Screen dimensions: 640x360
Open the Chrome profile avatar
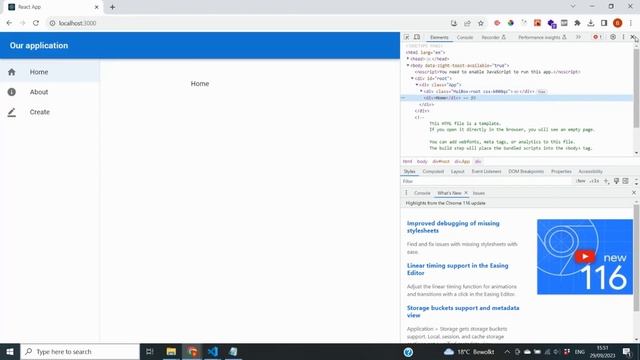click(618, 23)
